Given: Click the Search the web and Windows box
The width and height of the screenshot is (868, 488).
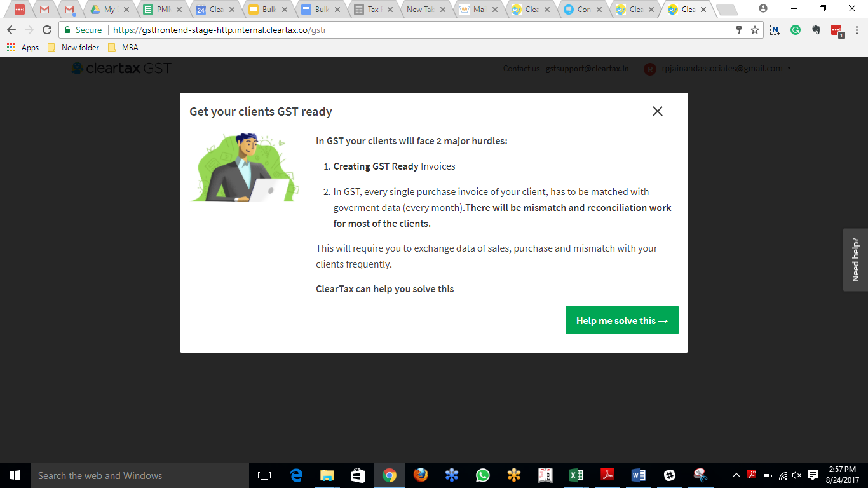Looking at the screenshot, I should click(140, 475).
